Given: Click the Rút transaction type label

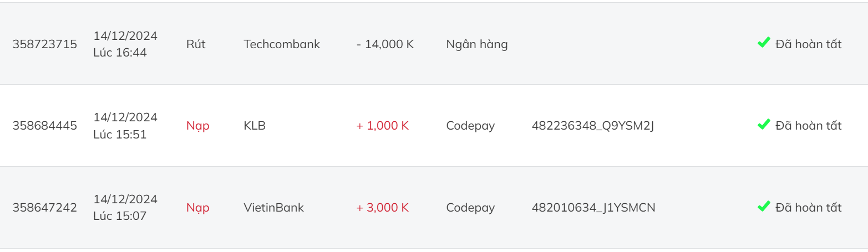Looking at the screenshot, I should click(196, 44).
